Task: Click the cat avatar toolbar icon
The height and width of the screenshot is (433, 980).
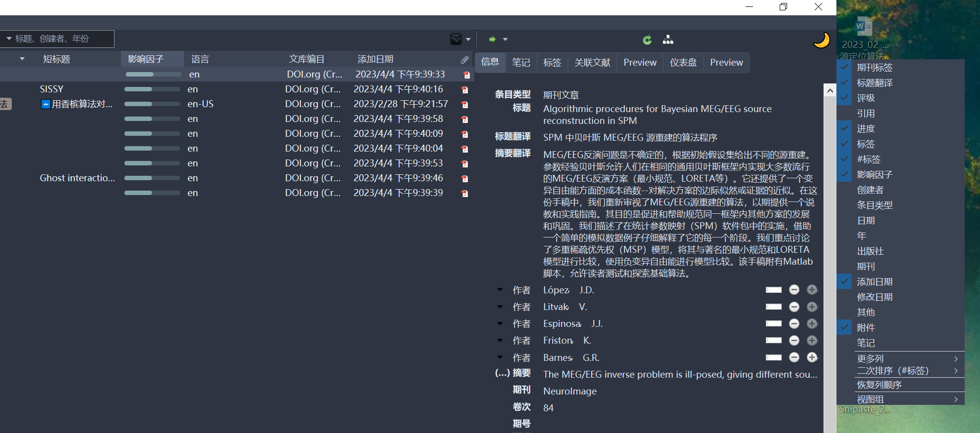Action: 456,39
